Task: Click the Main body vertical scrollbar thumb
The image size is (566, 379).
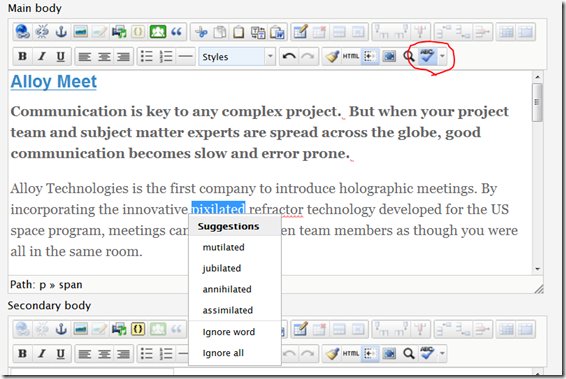Action: (x=537, y=102)
